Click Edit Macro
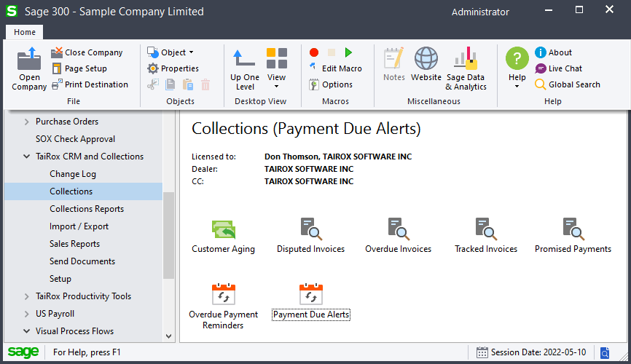631x364 pixels. 336,68
